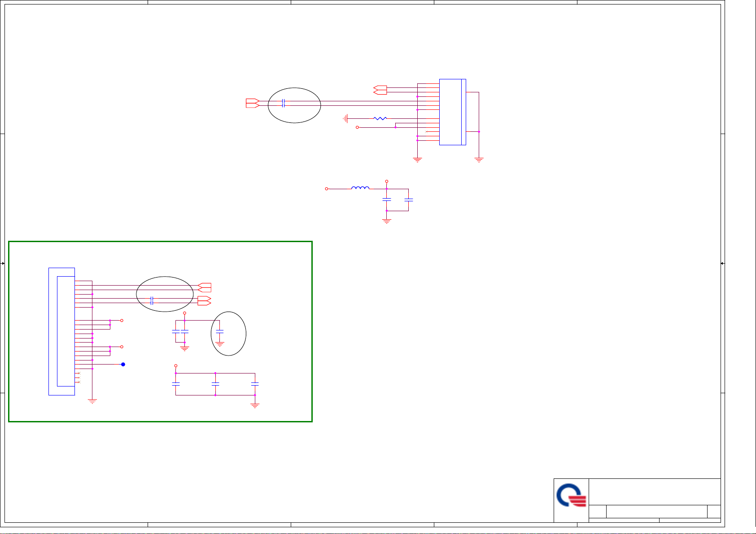This screenshot has width=756, height=534.
Task: Select the ground symbol under the inductor filter
Action: 387,221
